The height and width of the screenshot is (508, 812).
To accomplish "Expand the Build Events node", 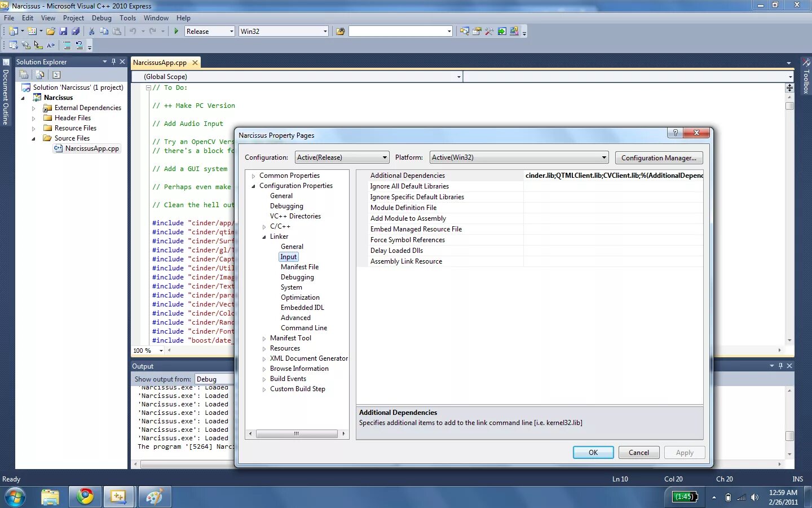I will [264, 379].
